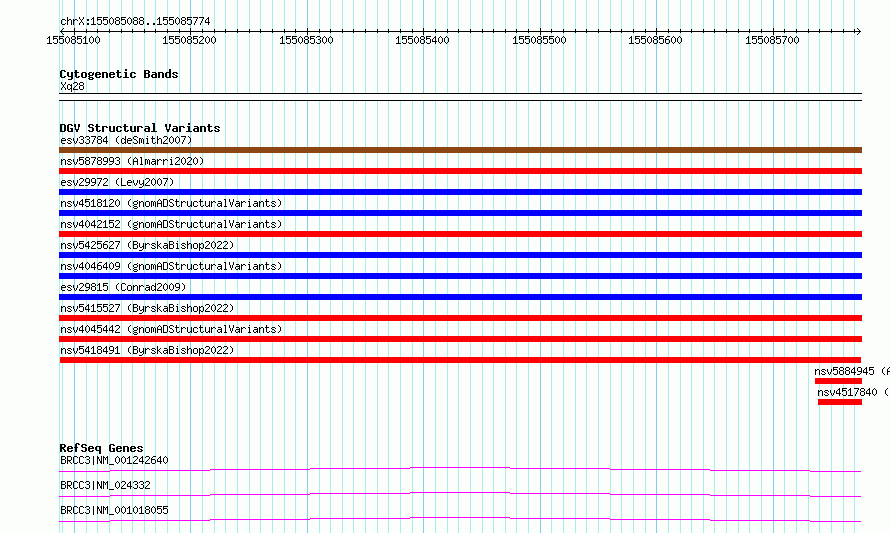The image size is (890, 533).
Task: Select the nsv5878993 (Almarri2020) label
Action: coord(132,161)
